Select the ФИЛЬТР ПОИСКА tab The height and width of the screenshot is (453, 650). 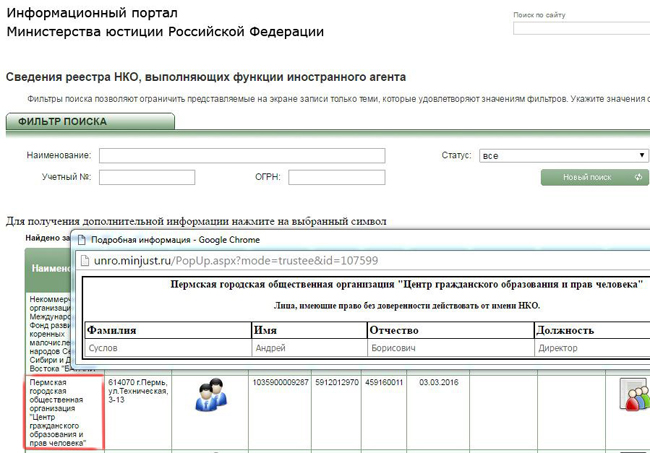click(x=90, y=122)
